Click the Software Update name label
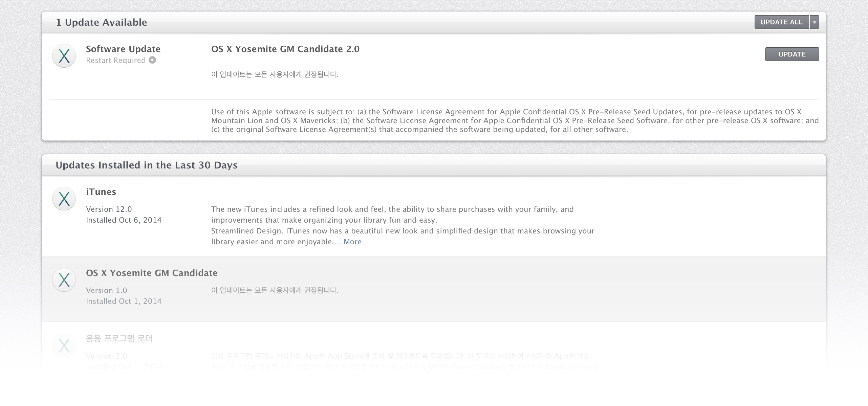 point(123,49)
